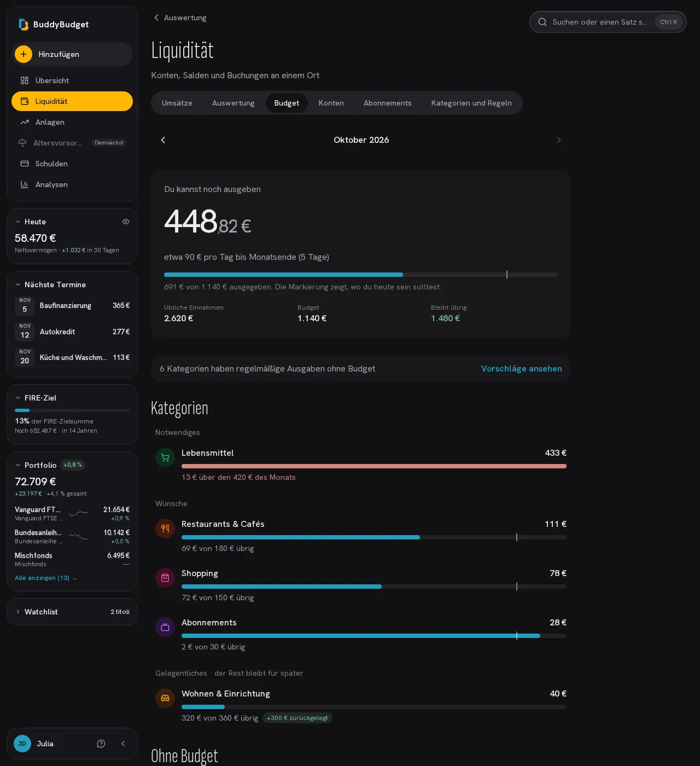Screen dimensions: 700x766
Task: Click Alle anzeigen (13) link
Action: (x=46, y=578)
